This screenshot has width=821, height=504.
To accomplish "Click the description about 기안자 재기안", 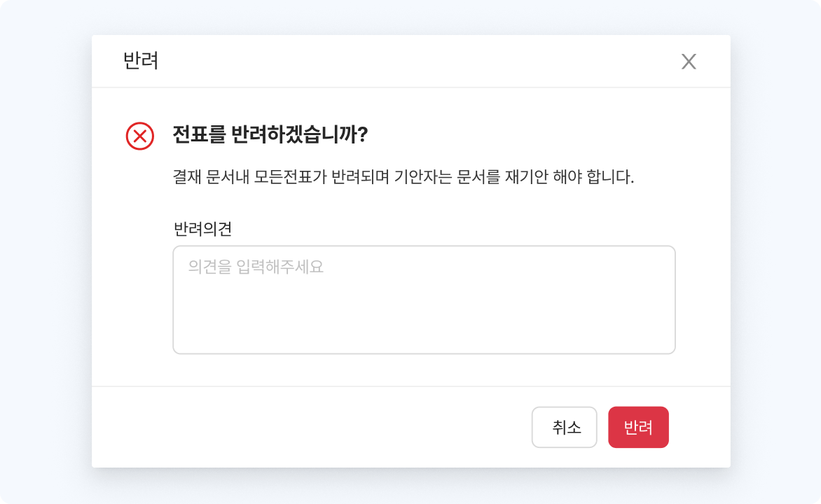I will [403, 176].
